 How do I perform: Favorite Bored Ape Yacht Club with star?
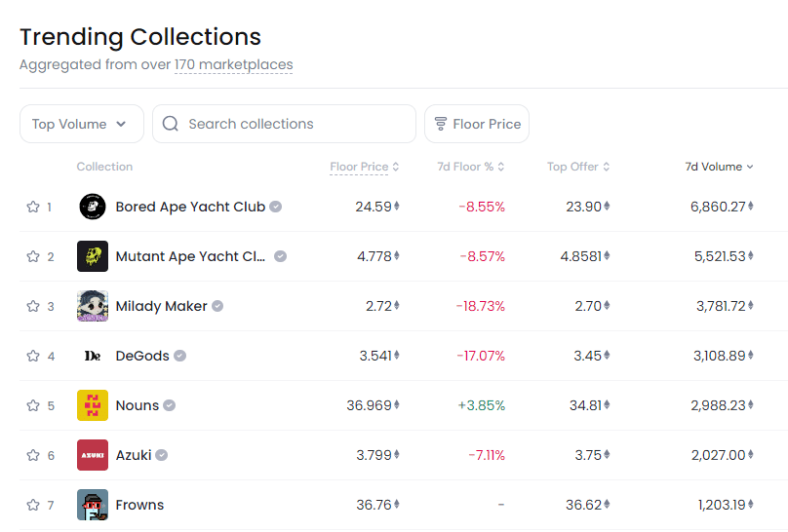33,207
